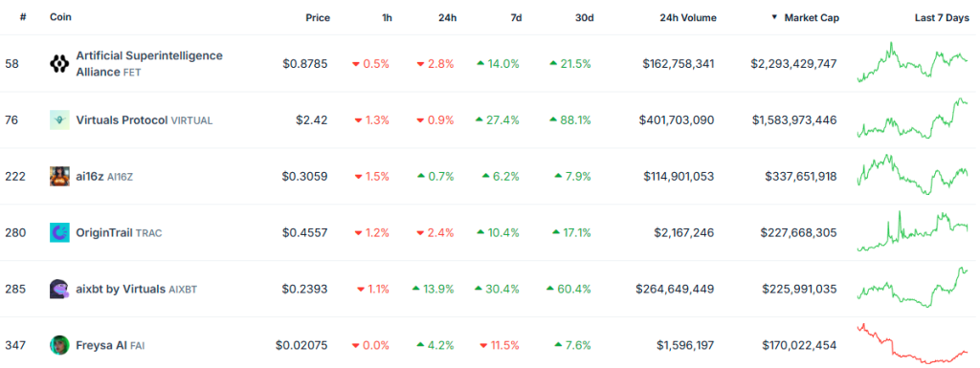Open the aixbt seven-day sparkline chart

912,288
